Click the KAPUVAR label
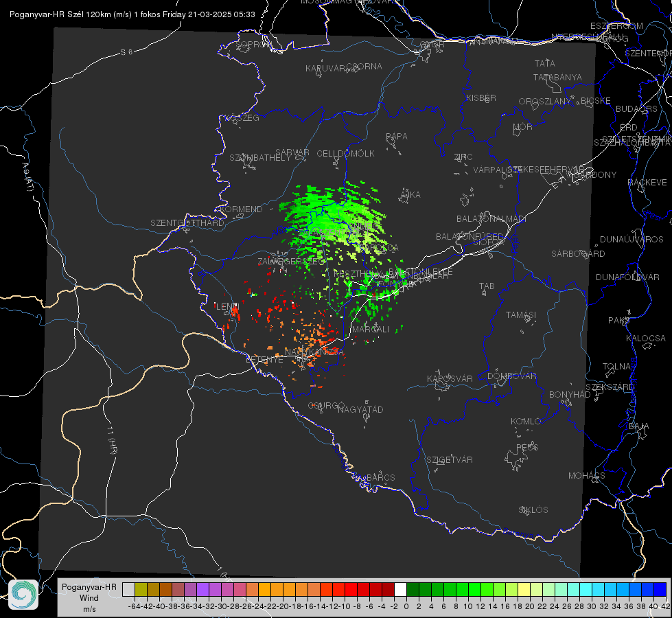Image resolution: width=672 pixels, height=618 pixels. 326,68
